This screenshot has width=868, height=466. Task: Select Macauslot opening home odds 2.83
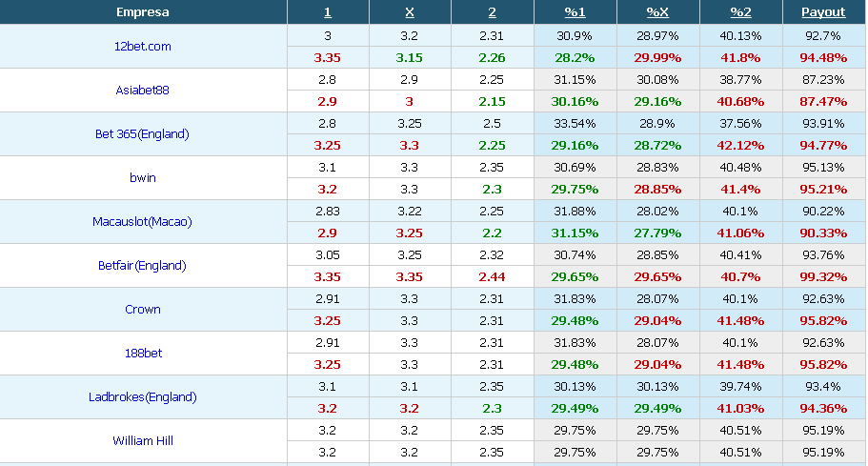pyautogui.click(x=327, y=211)
